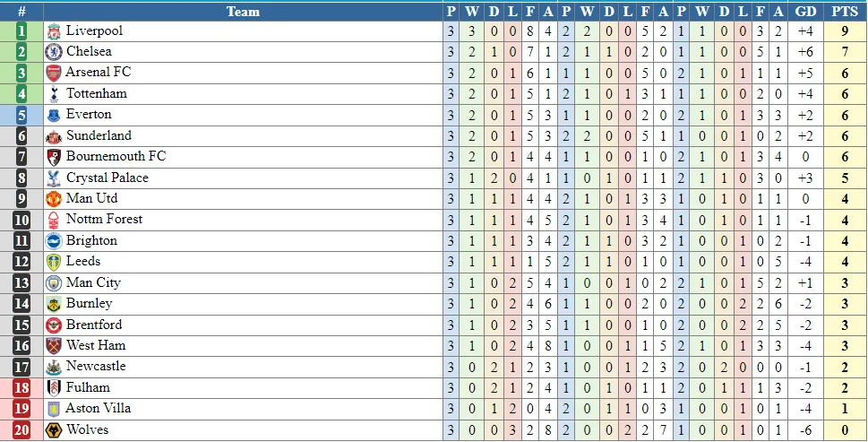Click the Tottenham club crest icon
This screenshot has height=442, width=868.
[54, 94]
